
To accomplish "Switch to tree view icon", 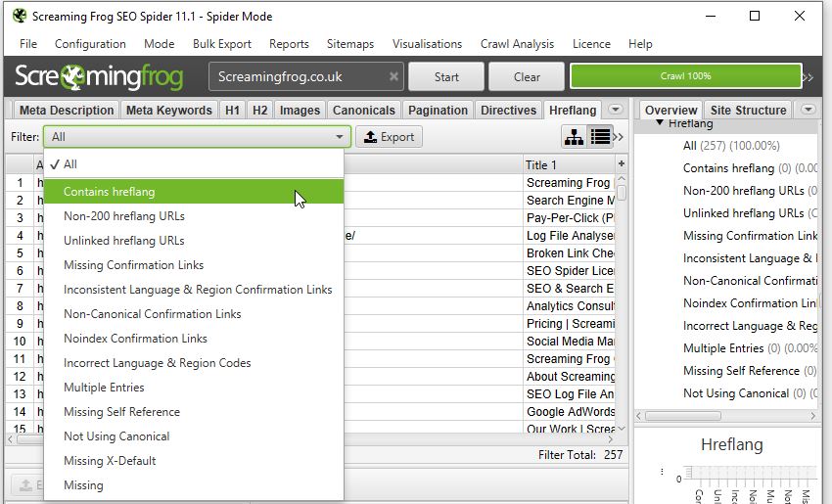I will (574, 137).
